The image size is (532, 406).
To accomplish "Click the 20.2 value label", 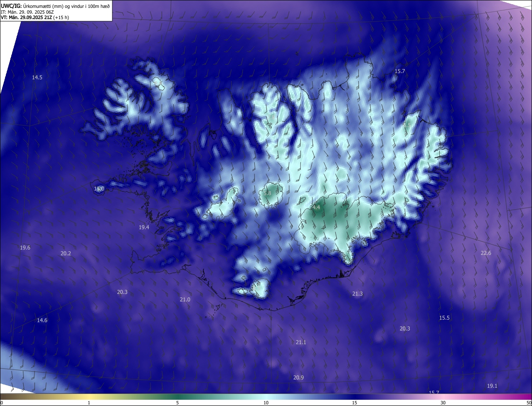I will tap(66, 254).
